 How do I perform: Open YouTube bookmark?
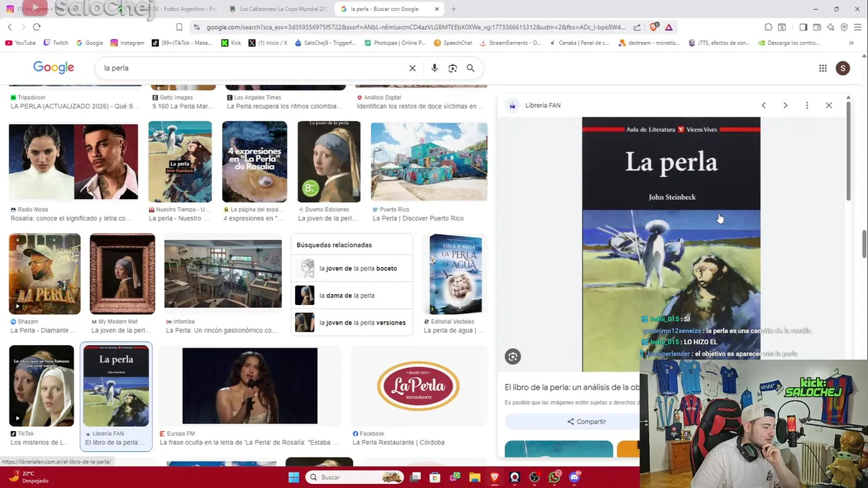pos(20,43)
